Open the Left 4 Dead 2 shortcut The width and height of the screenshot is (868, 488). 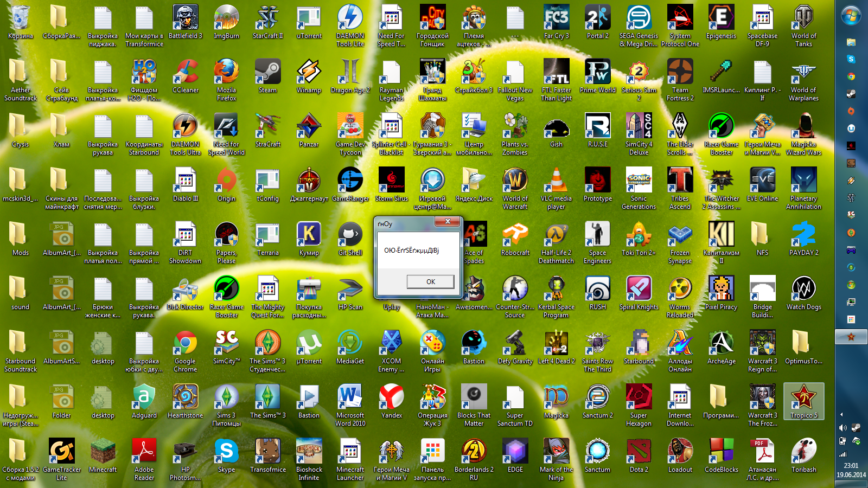pos(557,348)
